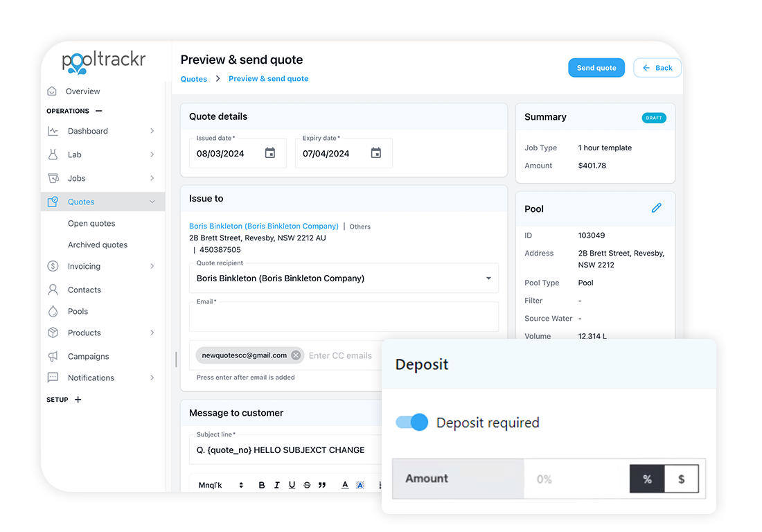Click the Jobs icon in sidebar
This screenshot has width=762, height=532.
[52, 178]
